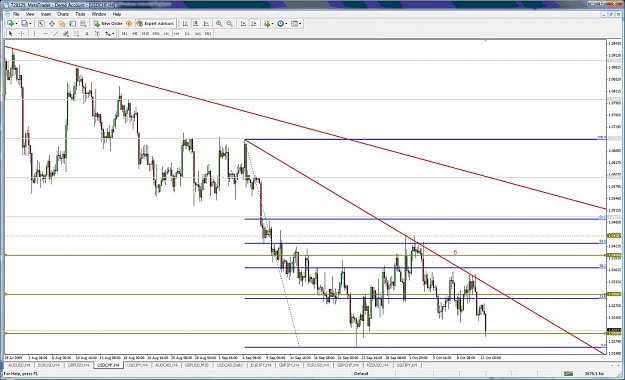Select the Text Label tool
Image resolution: width=625 pixels, height=380 pixels.
(97, 33)
